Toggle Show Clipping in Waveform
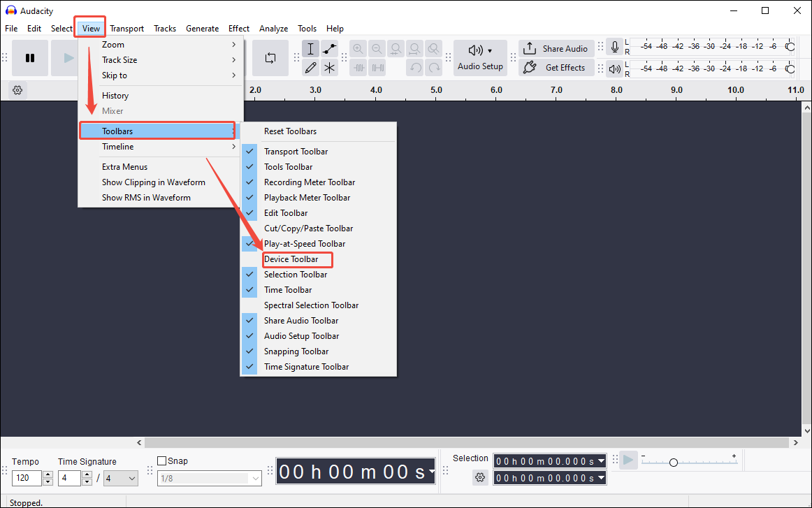Viewport: 812px width, 508px height. click(x=161, y=182)
